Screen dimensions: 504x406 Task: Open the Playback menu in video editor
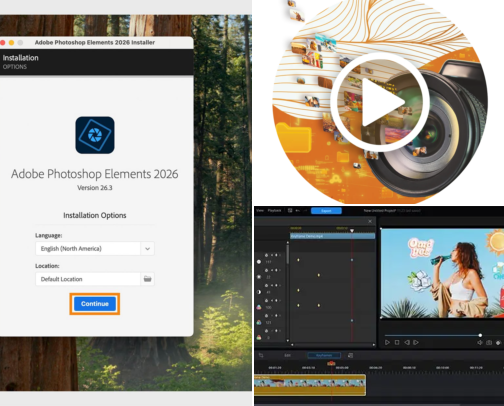coord(275,211)
